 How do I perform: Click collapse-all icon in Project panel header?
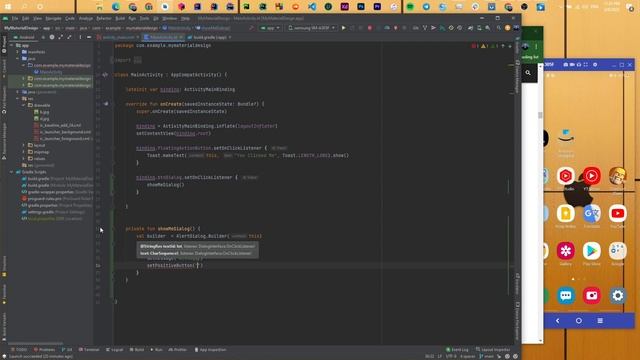(69, 37)
